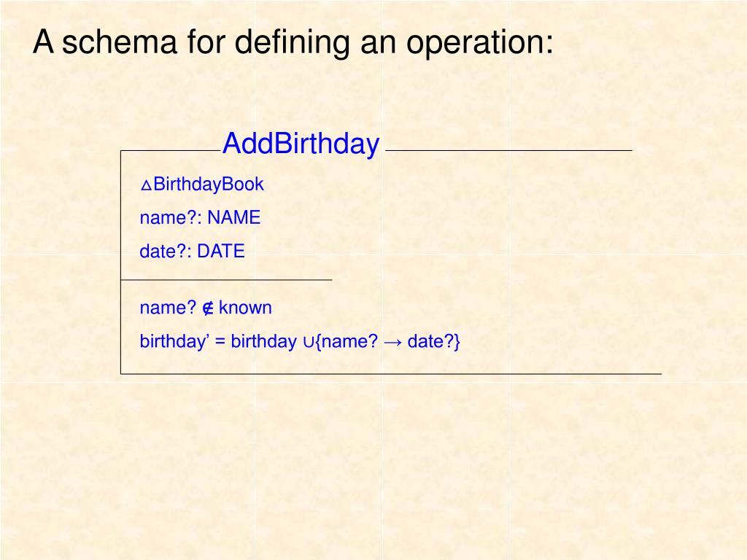This screenshot has height=560, width=747.
Task: Click 'date?}' at end of predicate
Action: [x=433, y=341]
